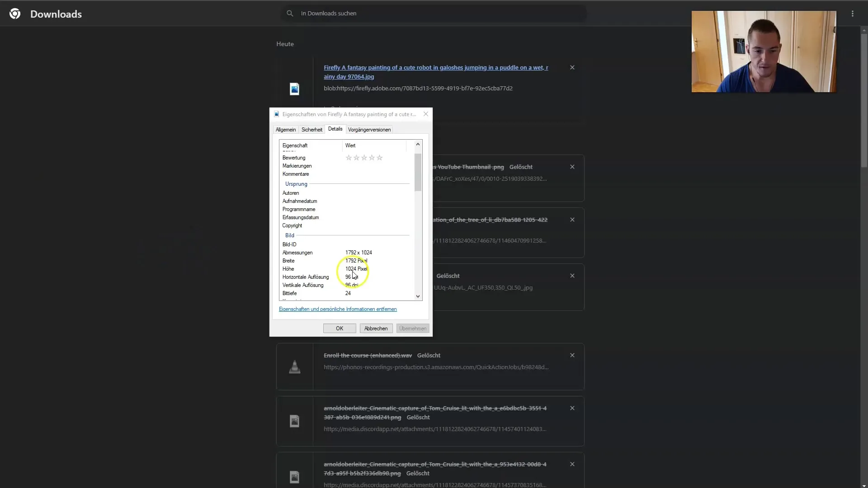Set Bewertung to four stars
This screenshot has width=868, height=488.
tap(372, 158)
